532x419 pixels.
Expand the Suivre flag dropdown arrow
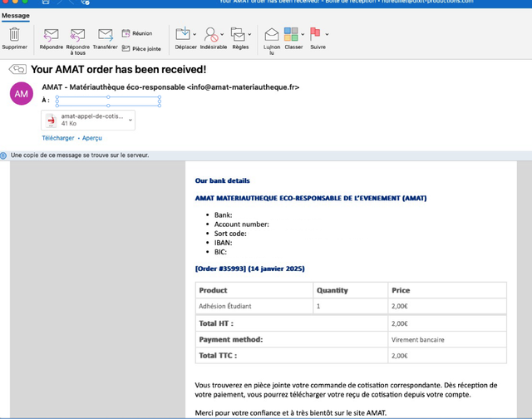coord(327,34)
